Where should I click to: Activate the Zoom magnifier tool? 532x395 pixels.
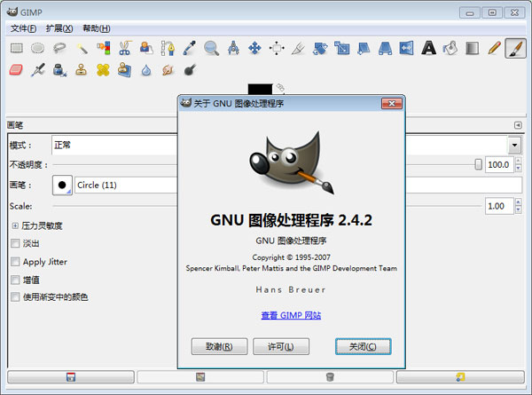tap(211, 48)
